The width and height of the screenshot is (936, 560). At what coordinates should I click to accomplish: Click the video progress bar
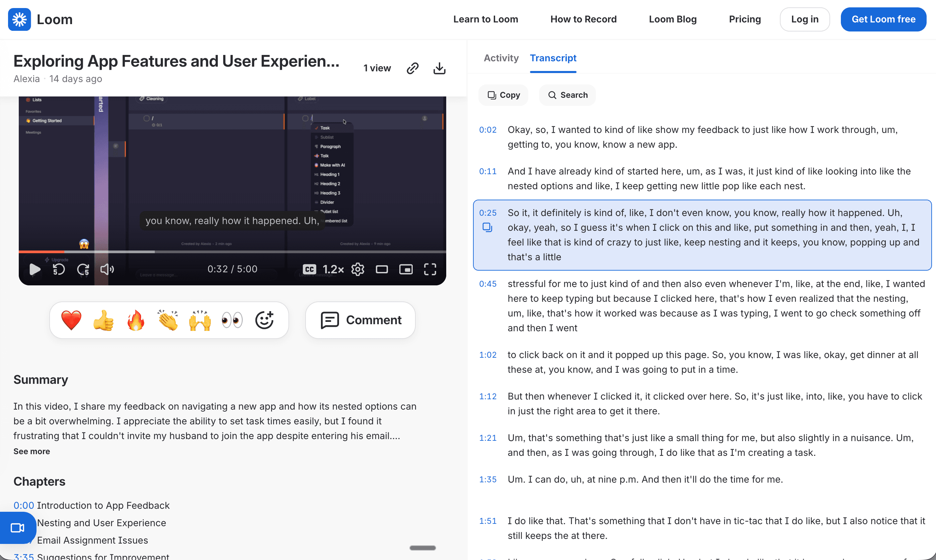point(232,252)
